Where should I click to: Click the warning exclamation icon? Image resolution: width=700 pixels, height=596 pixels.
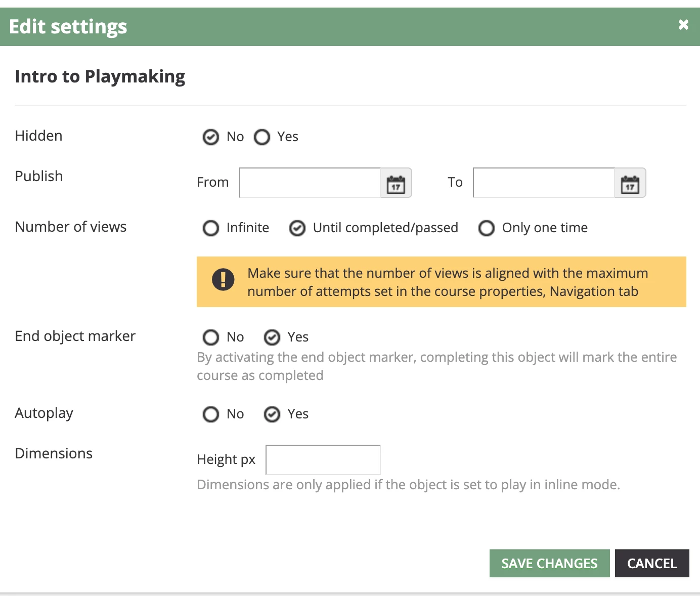click(223, 279)
